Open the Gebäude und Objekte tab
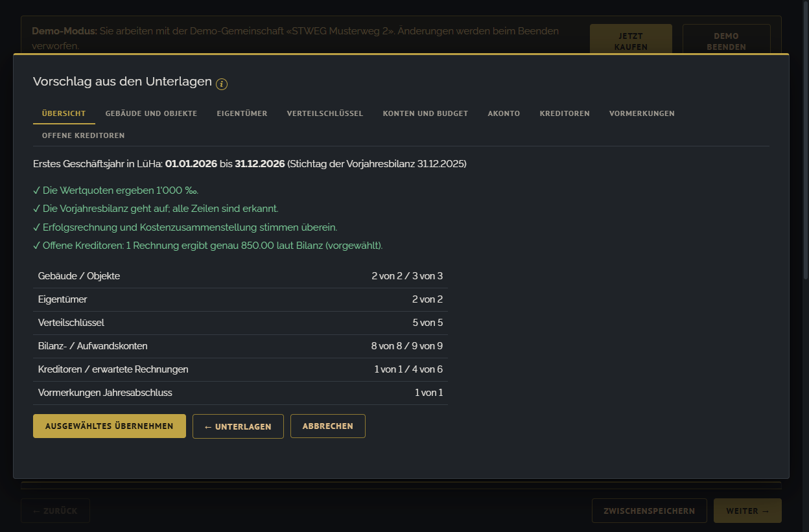This screenshot has height=532, width=809. (151, 113)
